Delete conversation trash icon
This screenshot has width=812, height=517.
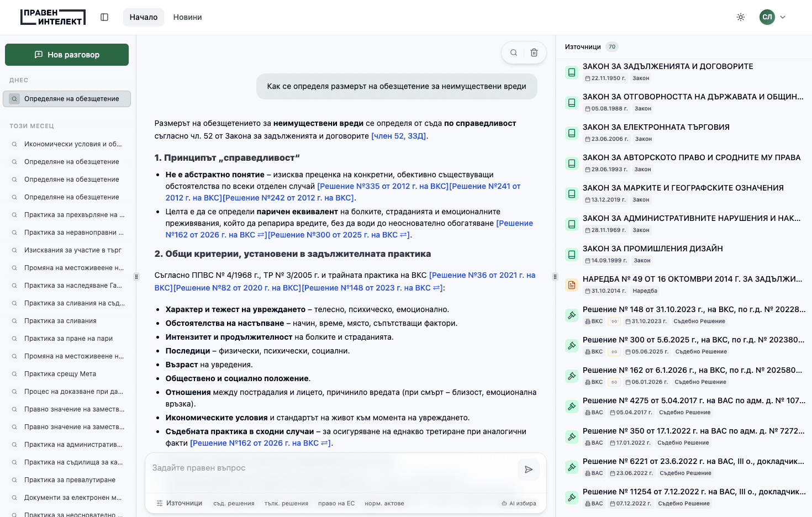pos(534,52)
